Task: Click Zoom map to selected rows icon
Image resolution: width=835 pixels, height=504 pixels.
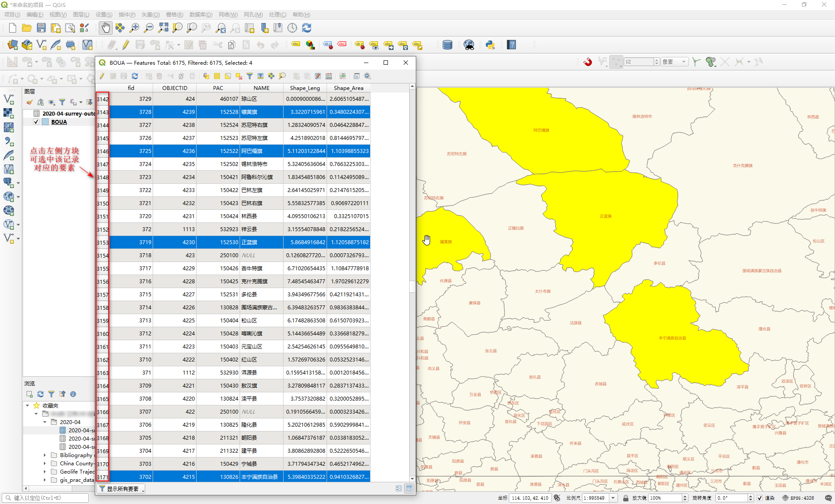Action: [x=282, y=76]
